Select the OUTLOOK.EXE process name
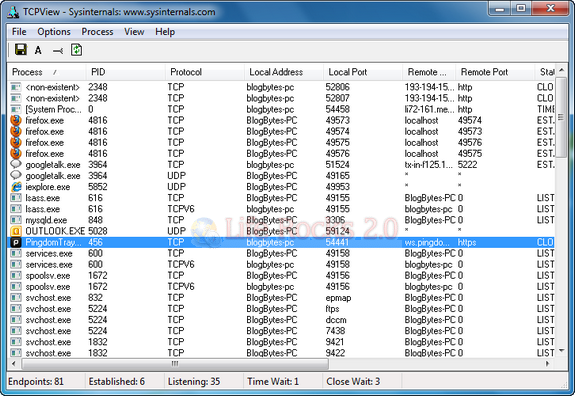The width and height of the screenshot is (575, 396). coord(55,231)
